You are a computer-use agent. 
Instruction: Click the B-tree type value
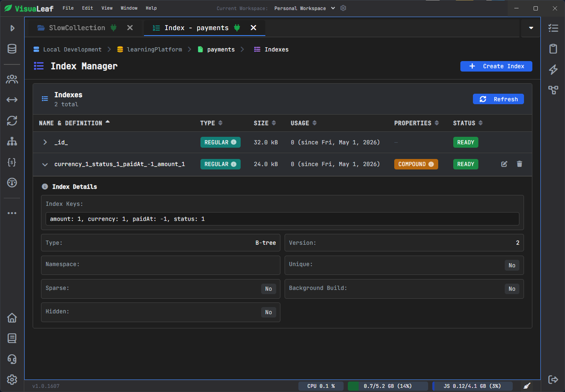(266, 243)
